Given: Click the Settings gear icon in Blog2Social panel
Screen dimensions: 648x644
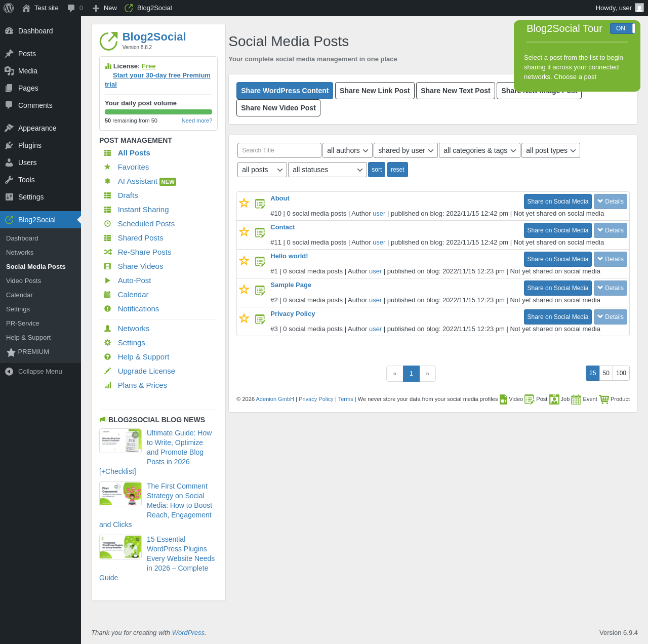Looking at the screenshot, I should point(107,343).
